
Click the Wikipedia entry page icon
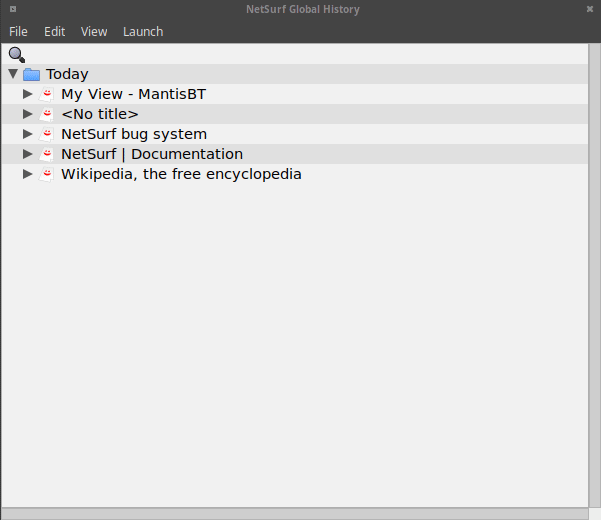tap(46, 174)
